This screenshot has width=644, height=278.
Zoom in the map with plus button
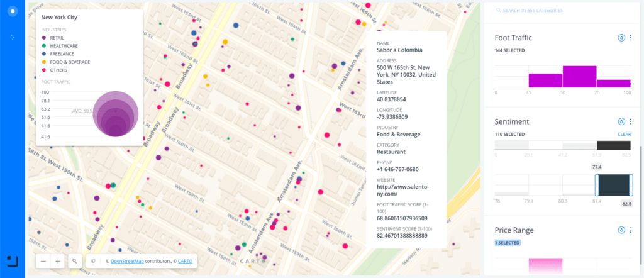58,261
